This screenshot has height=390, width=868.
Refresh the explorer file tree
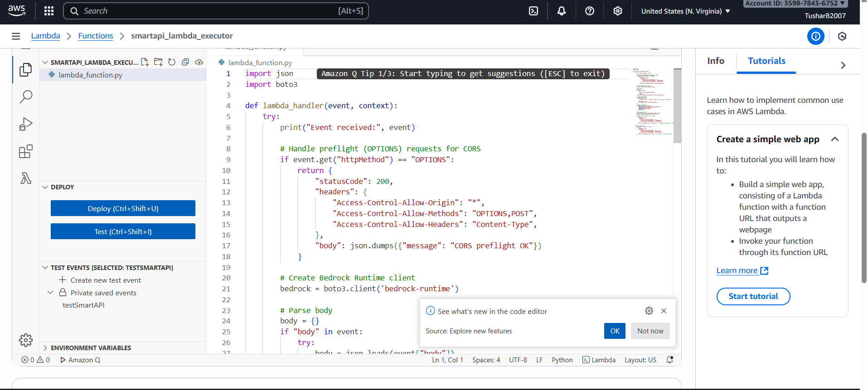pos(172,62)
